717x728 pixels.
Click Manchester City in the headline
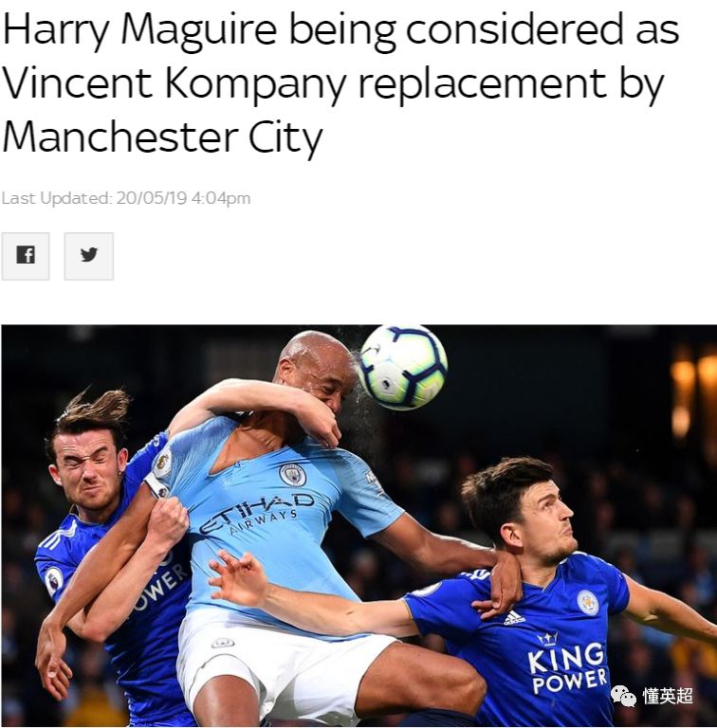click(162, 138)
